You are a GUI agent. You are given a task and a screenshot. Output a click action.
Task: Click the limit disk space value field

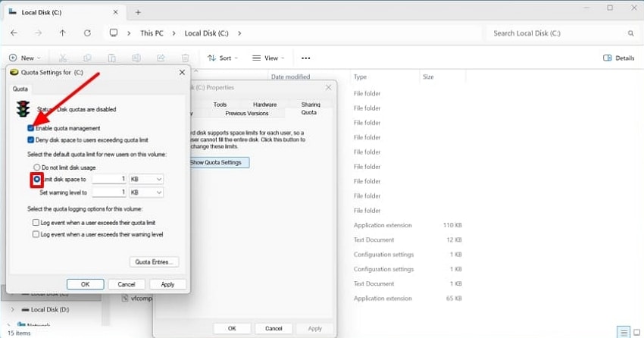point(109,180)
